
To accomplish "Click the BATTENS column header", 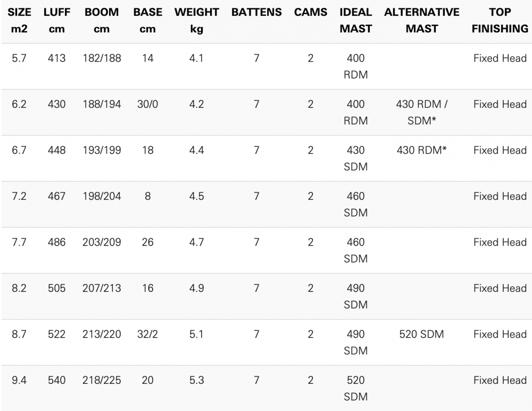I will [256, 12].
